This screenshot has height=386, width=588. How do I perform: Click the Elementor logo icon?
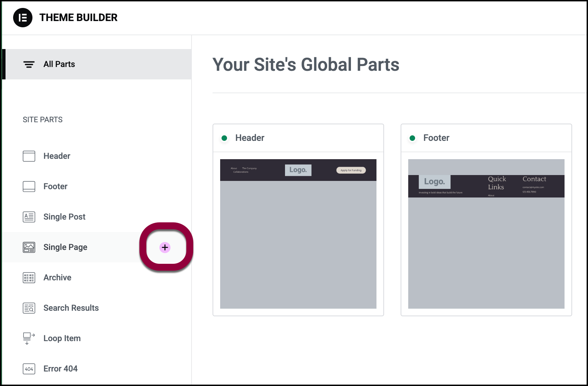(23, 18)
